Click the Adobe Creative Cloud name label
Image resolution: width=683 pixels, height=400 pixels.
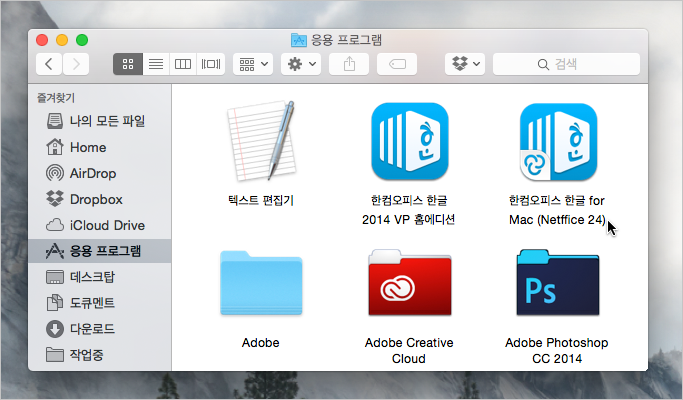409,351
